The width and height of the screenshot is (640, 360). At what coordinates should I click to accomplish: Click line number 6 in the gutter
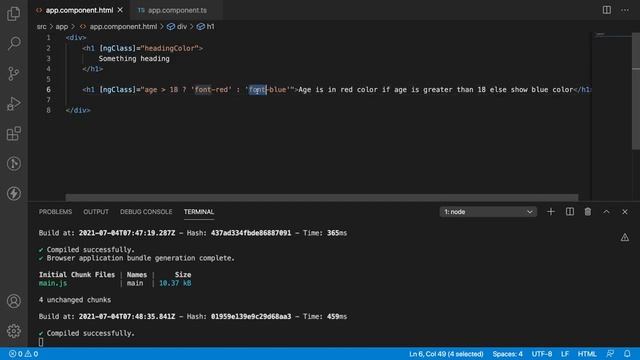click(48, 89)
